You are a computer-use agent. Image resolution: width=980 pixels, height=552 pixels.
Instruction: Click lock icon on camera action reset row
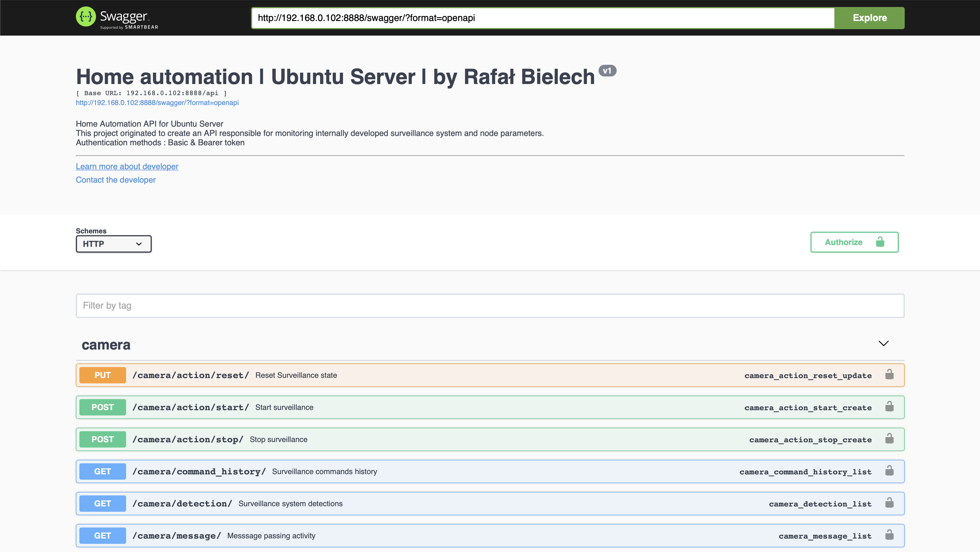[x=890, y=374]
